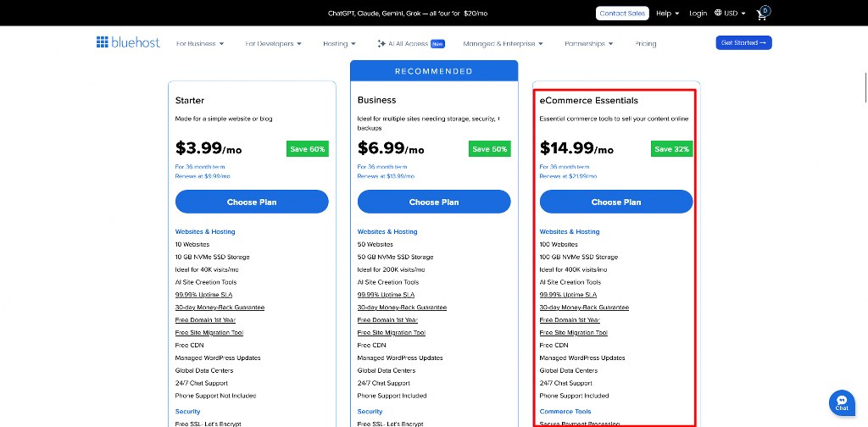Click 'Ideal for 400K visits/mo' text

(574, 270)
